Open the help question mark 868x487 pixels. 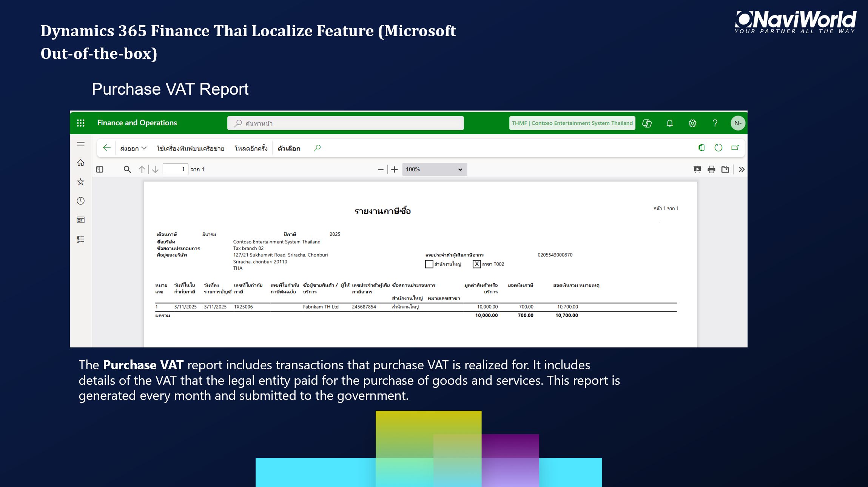click(x=715, y=123)
